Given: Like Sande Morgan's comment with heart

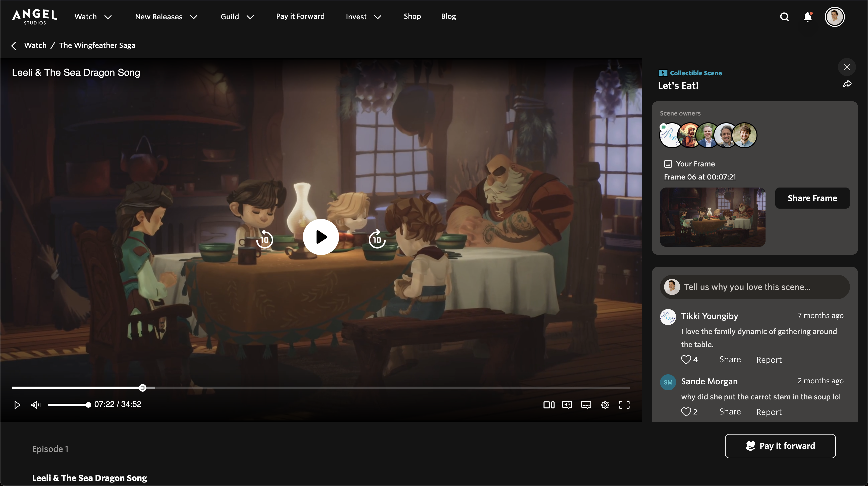Looking at the screenshot, I should pos(686,412).
